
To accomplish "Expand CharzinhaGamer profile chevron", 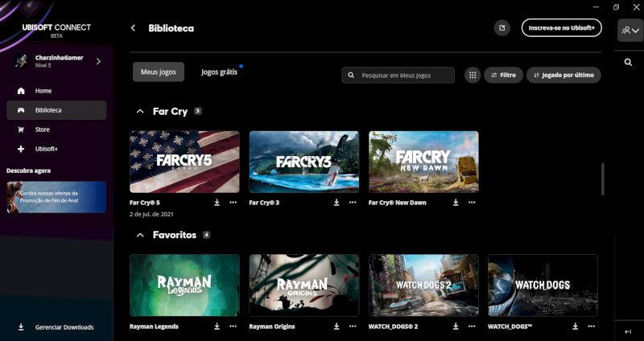I will (98, 61).
